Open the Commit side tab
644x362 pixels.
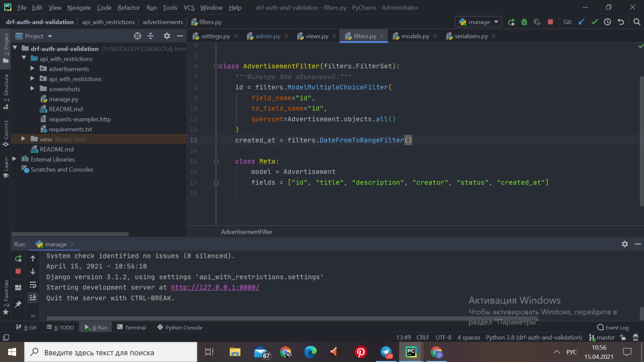(6, 133)
